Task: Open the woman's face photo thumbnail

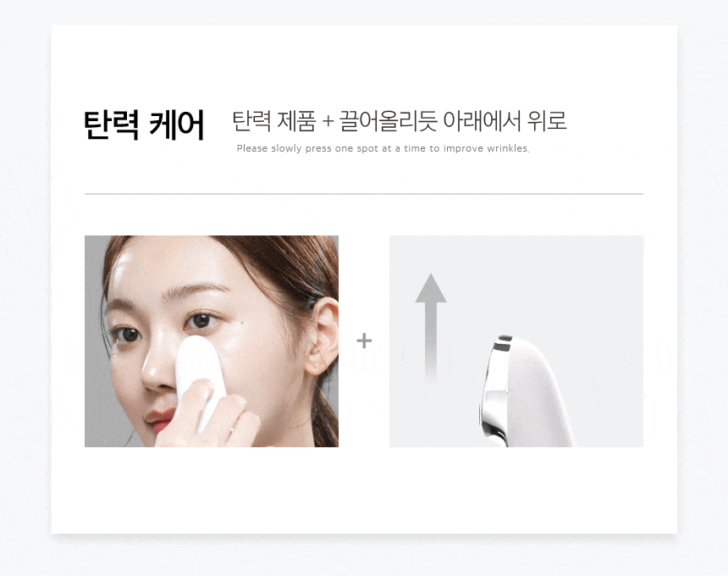Action: [x=212, y=341]
